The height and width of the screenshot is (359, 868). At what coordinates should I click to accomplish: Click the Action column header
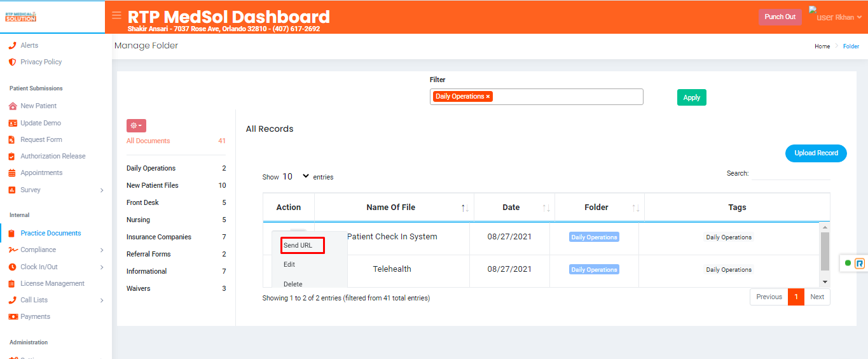click(289, 208)
